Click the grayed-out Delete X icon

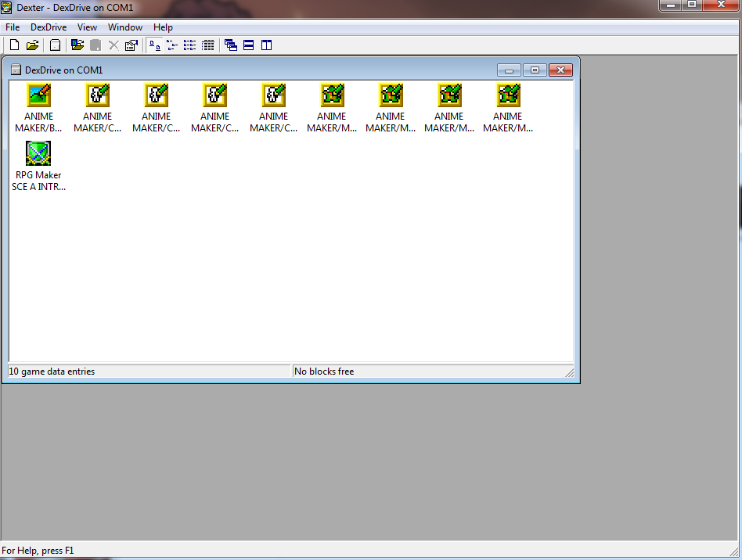point(113,45)
